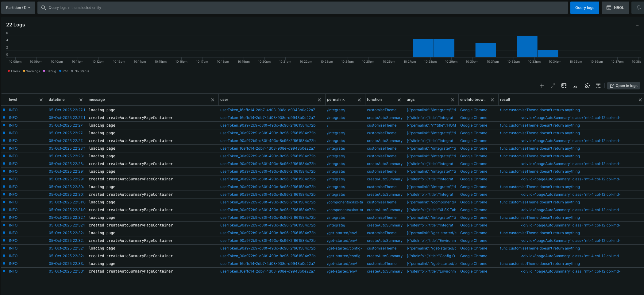The width and height of the screenshot is (644, 295).
Task: Click the datetime column header
Action: [x=57, y=100]
